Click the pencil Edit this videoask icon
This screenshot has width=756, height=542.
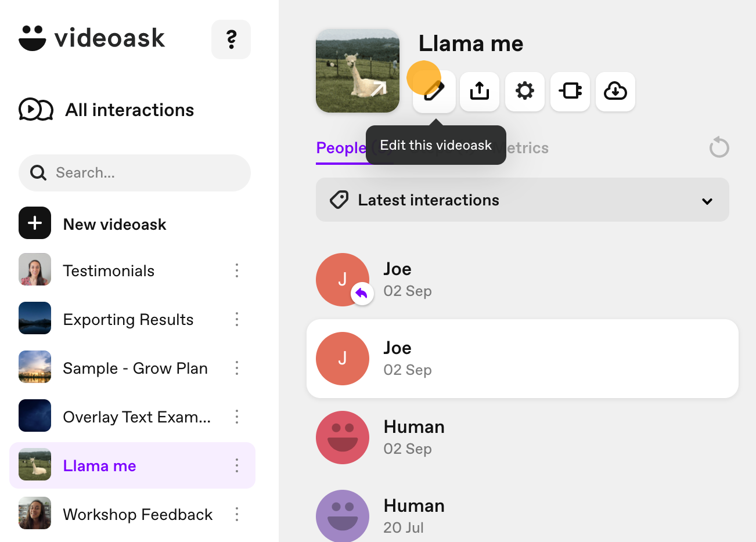click(434, 91)
